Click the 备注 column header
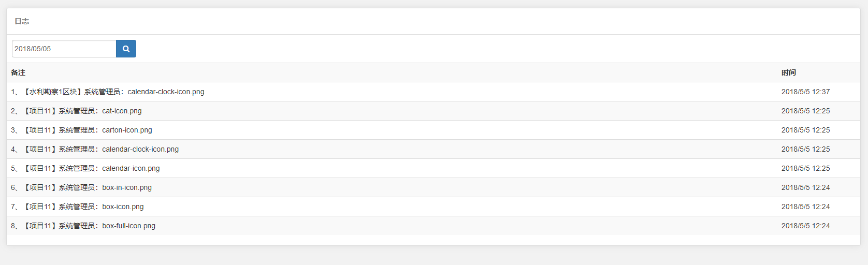Viewport: 868px width, 265px height. pyautogui.click(x=18, y=72)
